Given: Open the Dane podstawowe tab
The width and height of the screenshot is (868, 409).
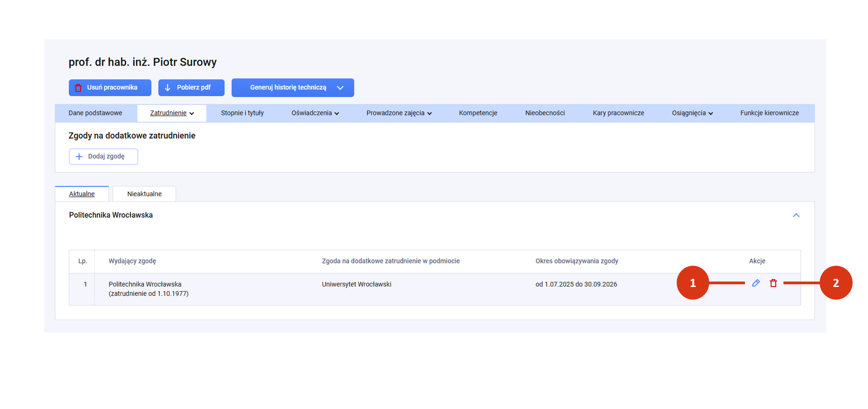Looking at the screenshot, I should pyautogui.click(x=95, y=113).
